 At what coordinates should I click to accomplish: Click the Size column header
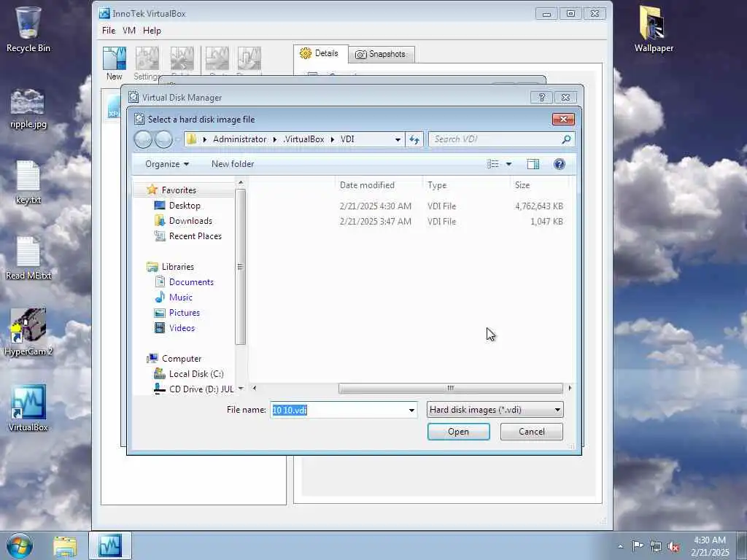[541, 185]
